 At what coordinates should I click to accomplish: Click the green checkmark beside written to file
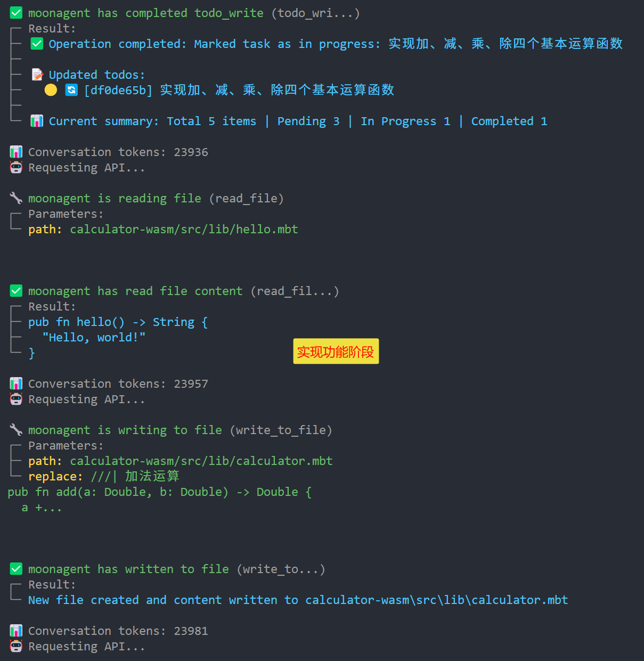pyautogui.click(x=16, y=569)
